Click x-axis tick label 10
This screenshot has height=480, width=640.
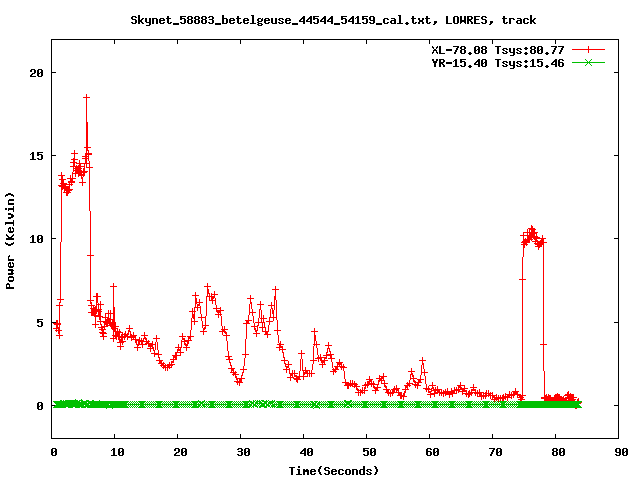coord(117,452)
